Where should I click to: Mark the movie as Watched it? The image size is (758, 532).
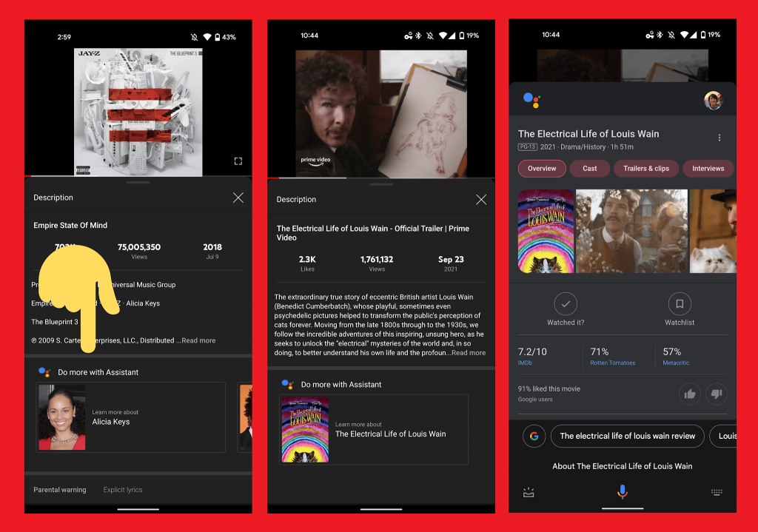pyautogui.click(x=566, y=309)
